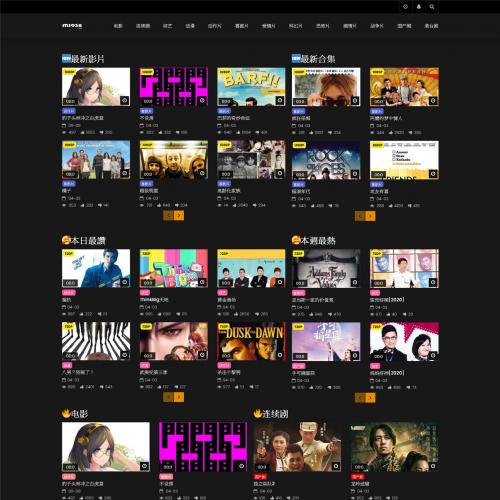500x500 pixels.
Task: Go to previous page of 最新合集 list
Action: pyautogui.click(x=360, y=216)
